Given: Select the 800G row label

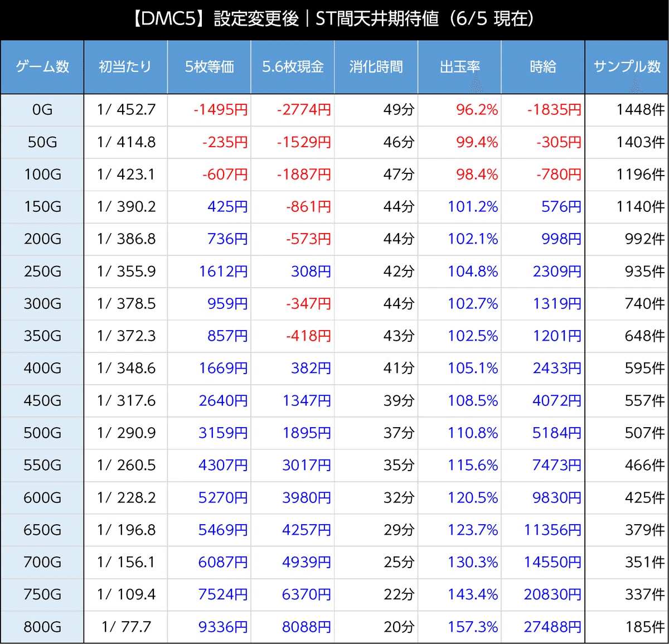Looking at the screenshot, I should (42, 627).
